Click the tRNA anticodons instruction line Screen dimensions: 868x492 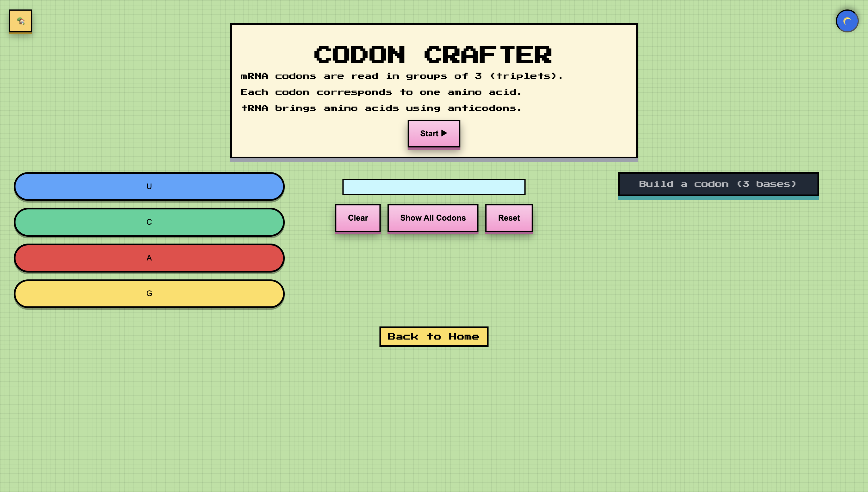(x=381, y=108)
